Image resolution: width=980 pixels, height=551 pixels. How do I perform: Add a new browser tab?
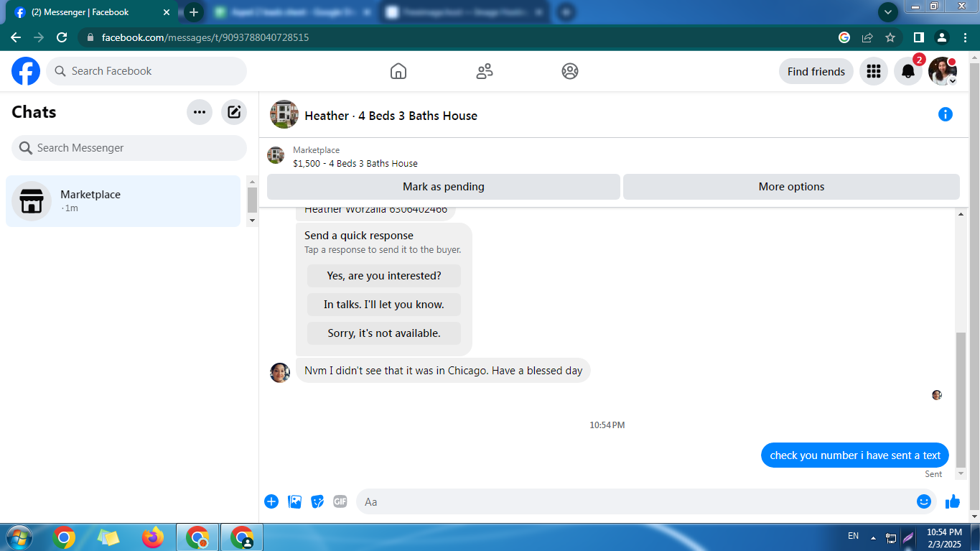point(193,12)
